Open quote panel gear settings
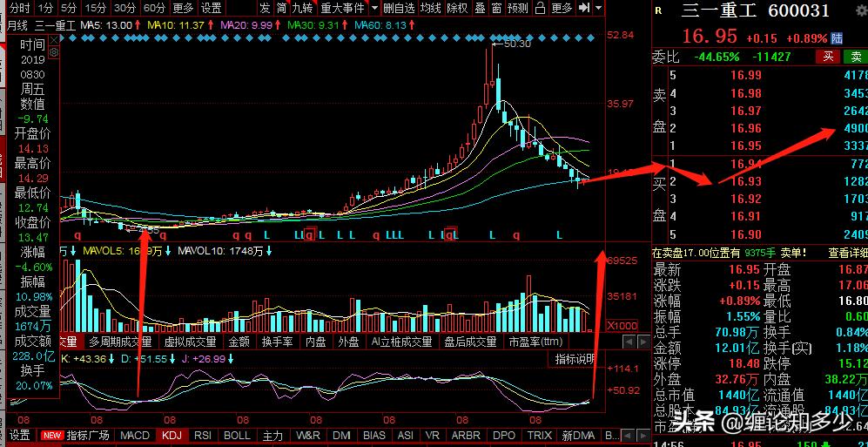 point(863,10)
